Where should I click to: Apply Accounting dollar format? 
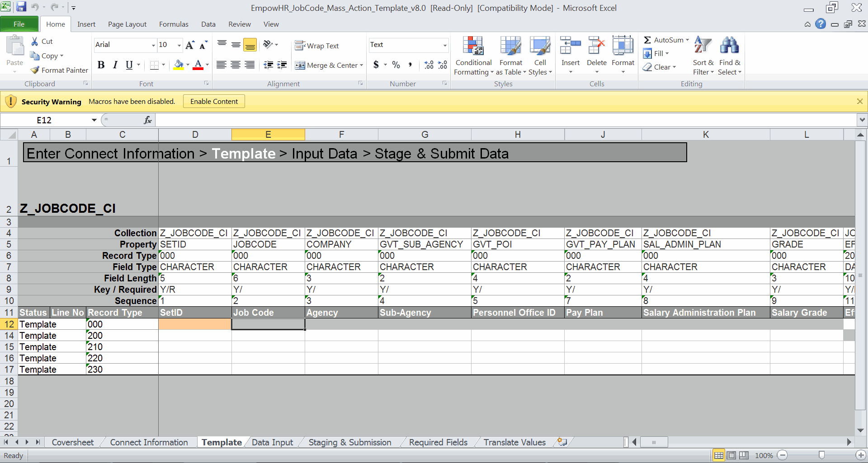[x=376, y=65]
